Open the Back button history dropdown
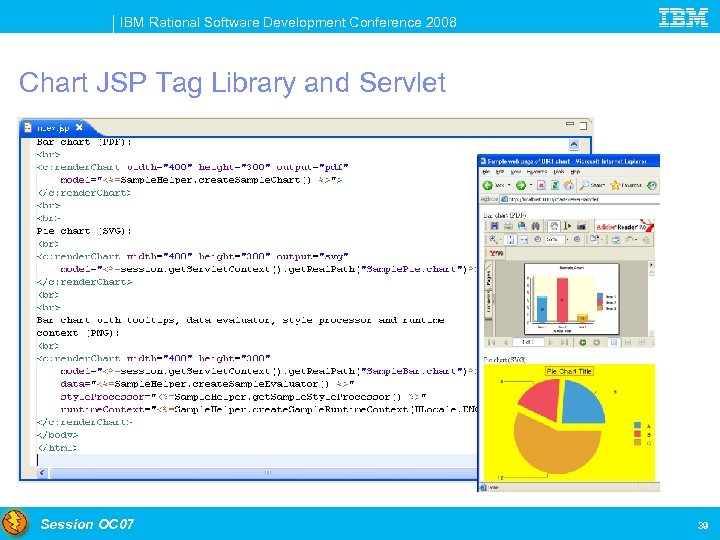Screen dimensions: 720x540 [x=509, y=185]
